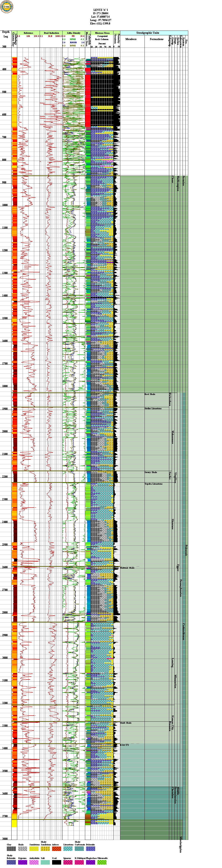Select the Igneous legend pattern icon
This screenshot has width=222, height=868.
point(68,862)
